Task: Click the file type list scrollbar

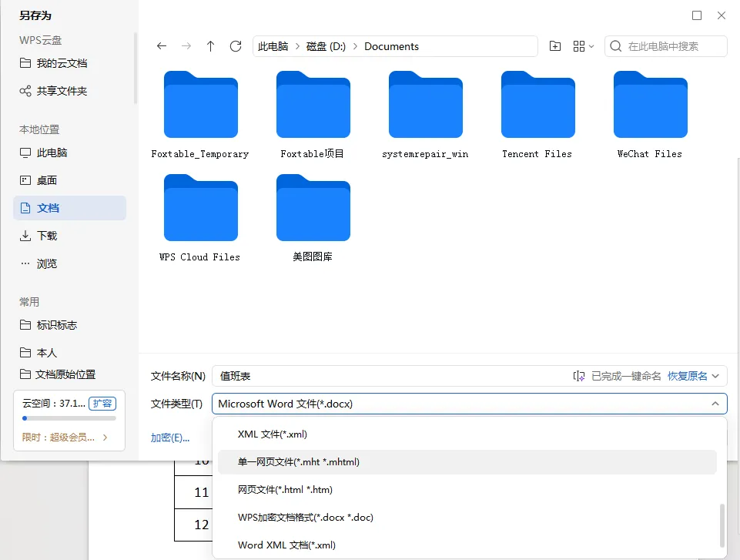Action: [x=722, y=525]
